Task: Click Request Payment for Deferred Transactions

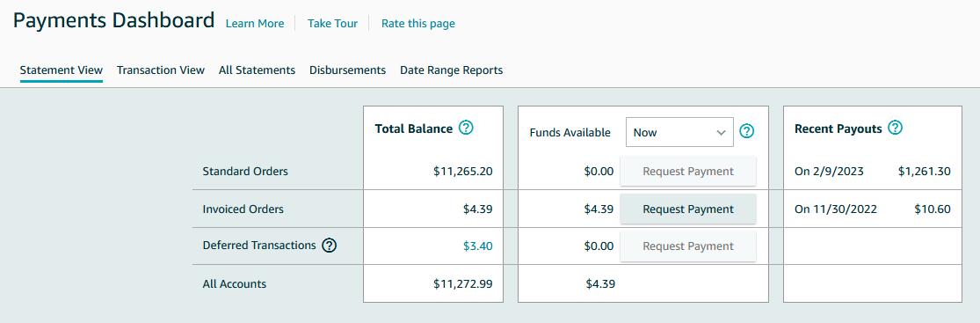Action: (x=688, y=246)
